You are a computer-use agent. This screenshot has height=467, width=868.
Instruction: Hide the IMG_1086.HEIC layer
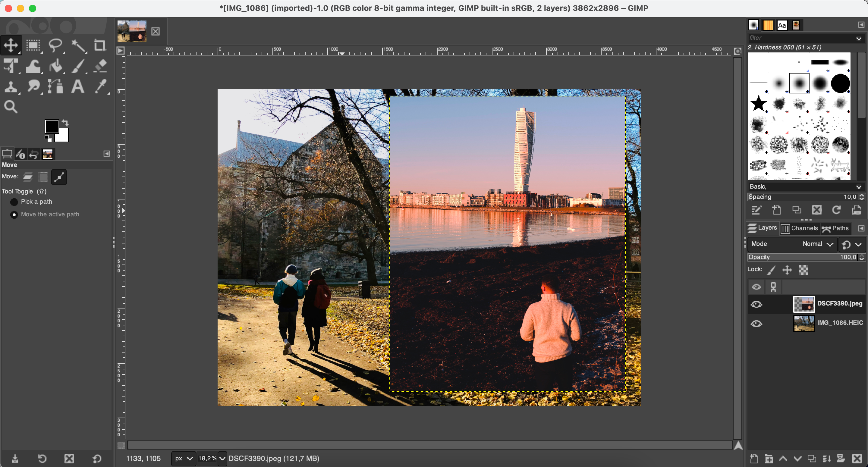(x=756, y=324)
